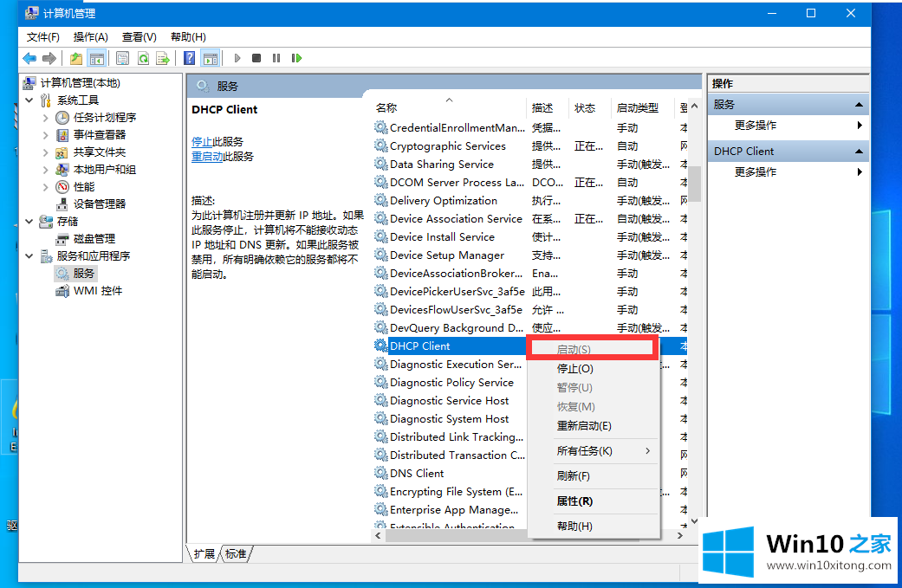902x588 pixels.
Task: Collapse the DHCP Client actions section
Action: coord(859,152)
